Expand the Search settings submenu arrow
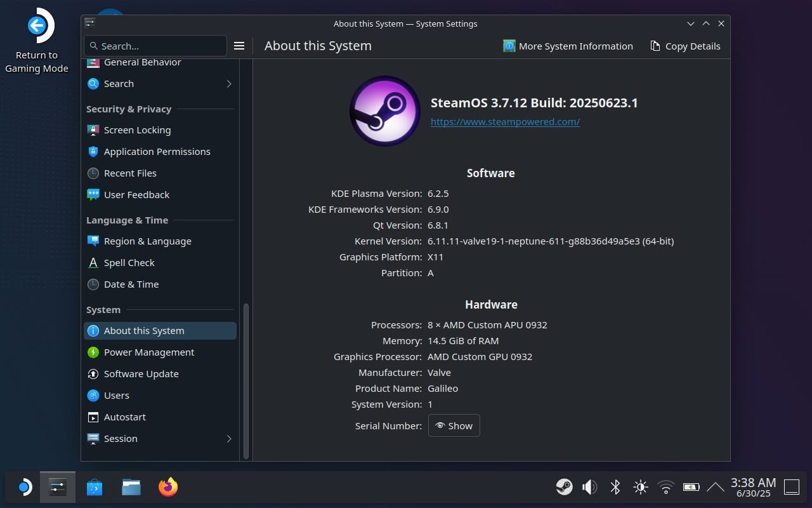812x508 pixels. 229,83
